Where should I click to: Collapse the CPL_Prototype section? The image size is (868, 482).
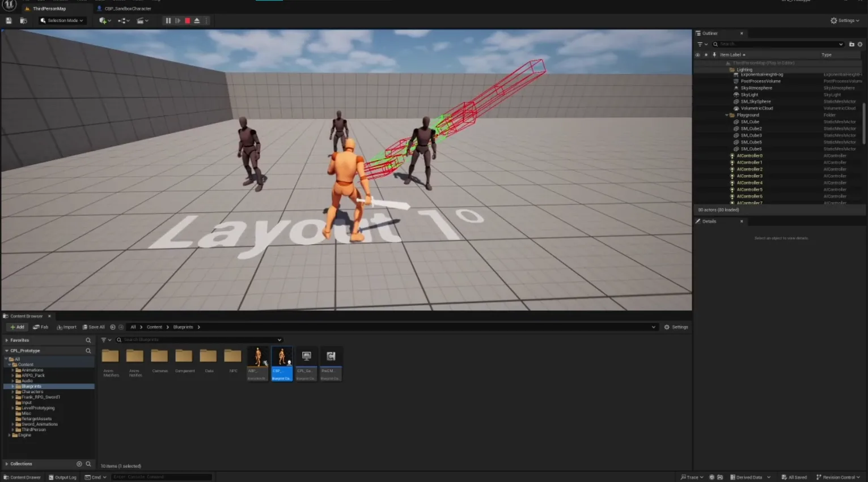click(7, 351)
